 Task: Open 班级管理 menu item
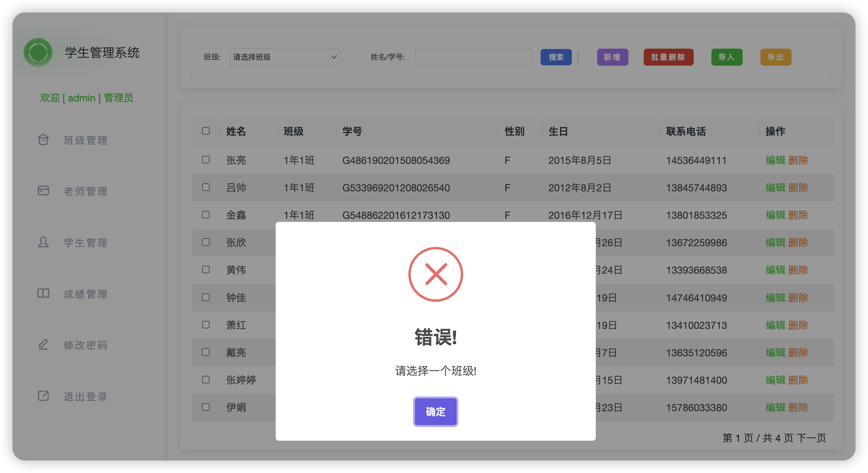pos(85,140)
